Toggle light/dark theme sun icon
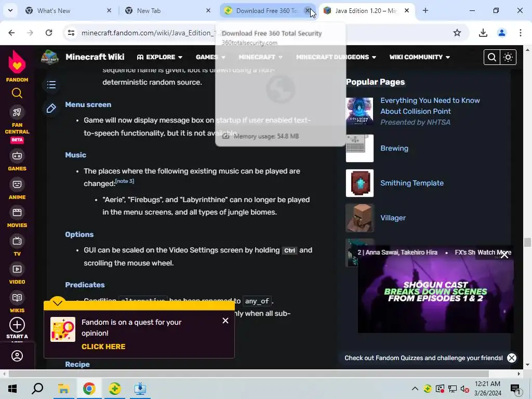Image resolution: width=532 pixels, height=399 pixels. pos(508,57)
